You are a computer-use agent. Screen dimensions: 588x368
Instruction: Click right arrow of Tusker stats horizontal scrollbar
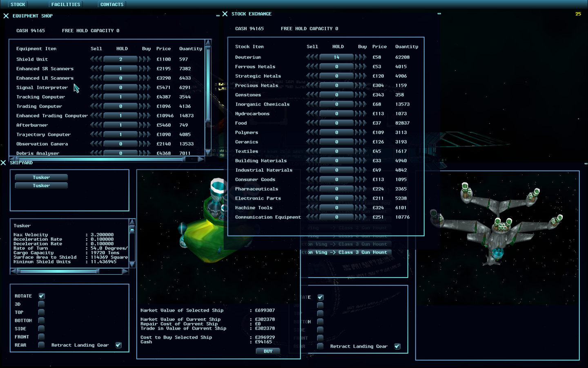125,271
